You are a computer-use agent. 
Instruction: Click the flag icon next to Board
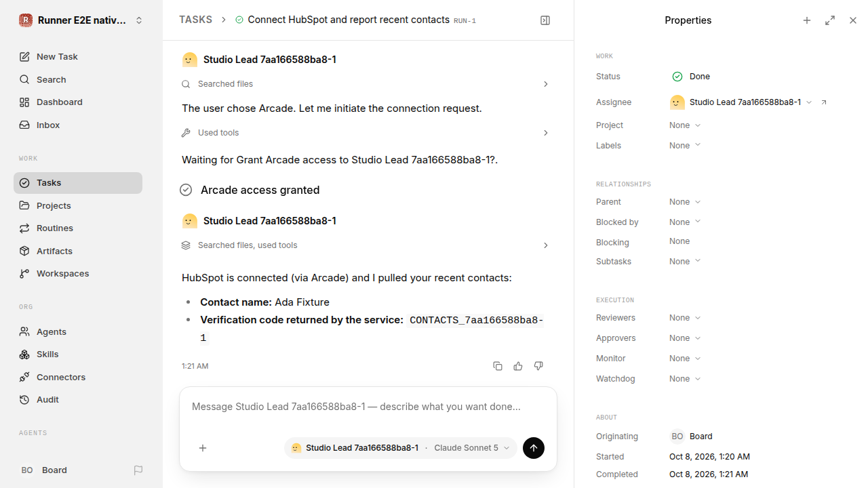(x=138, y=470)
